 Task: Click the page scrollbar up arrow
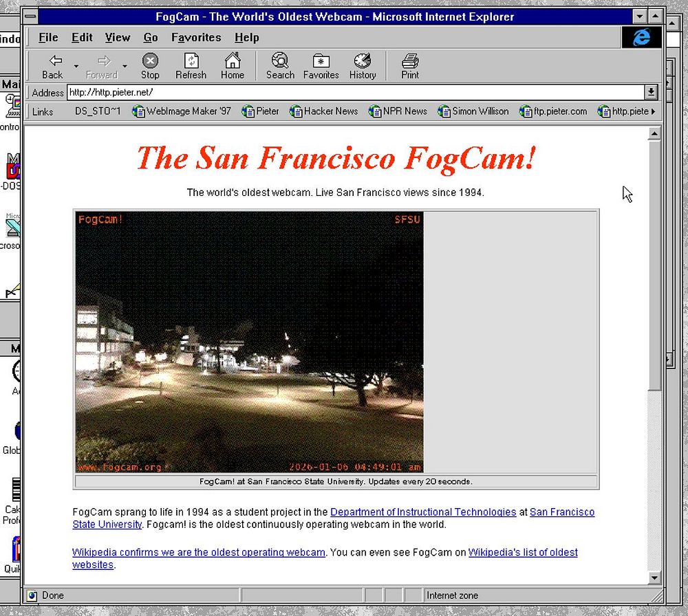[654, 134]
